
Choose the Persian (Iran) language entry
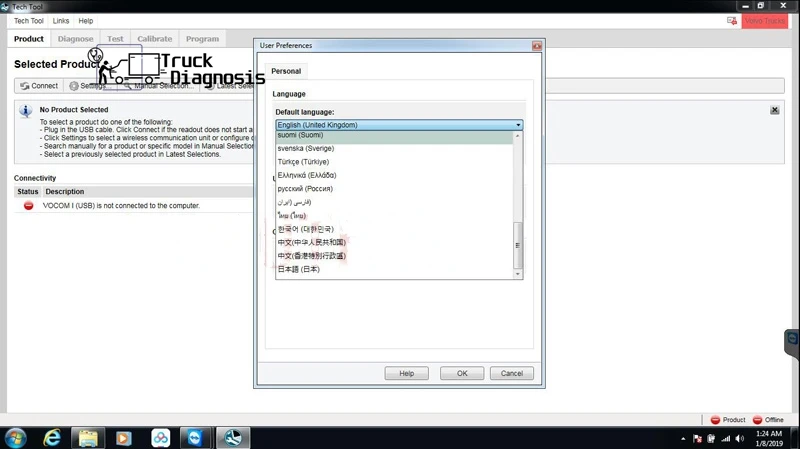coord(394,202)
